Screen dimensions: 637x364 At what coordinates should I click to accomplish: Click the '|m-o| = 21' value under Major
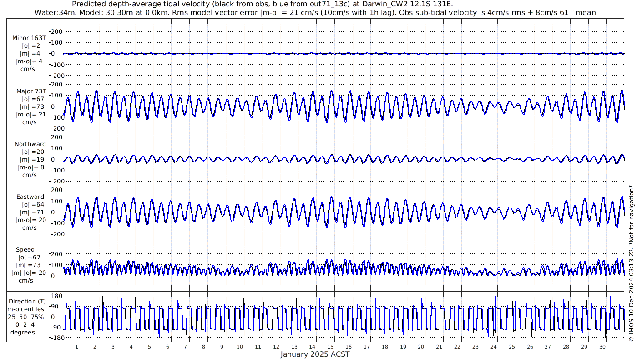click(31, 115)
